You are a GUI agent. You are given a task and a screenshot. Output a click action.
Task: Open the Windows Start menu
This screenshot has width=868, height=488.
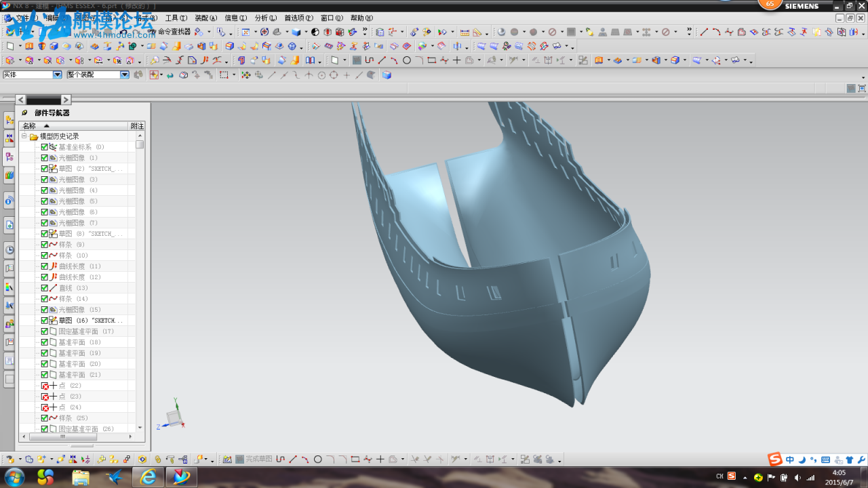coord(14,477)
